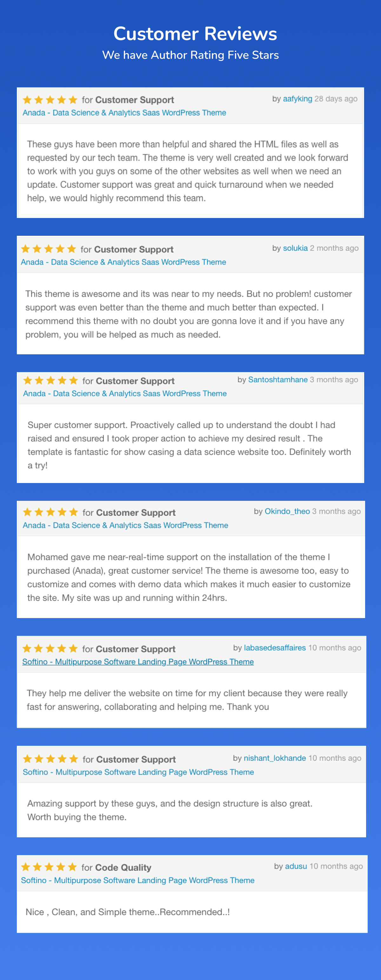Open Anada theme link in Okindo_theo's review
The width and height of the screenshot is (381, 980).
coord(125,525)
